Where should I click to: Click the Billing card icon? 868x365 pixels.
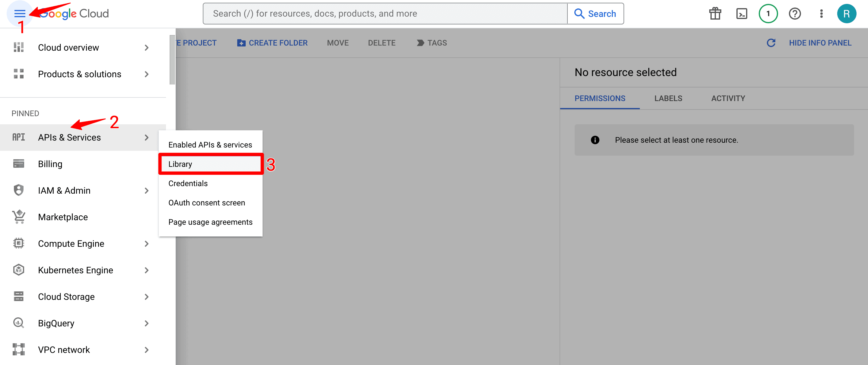[18, 163]
